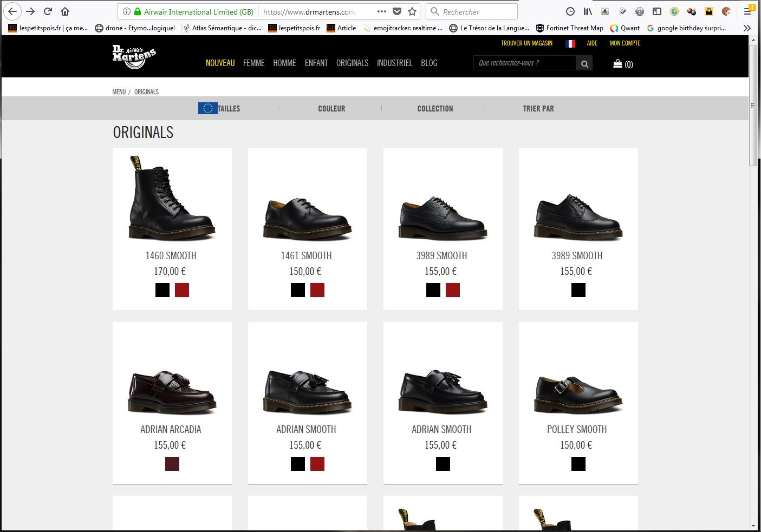Open the Adrian Arcadia loafer image
The height and width of the screenshot is (532, 761).
click(x=172, y=392)
